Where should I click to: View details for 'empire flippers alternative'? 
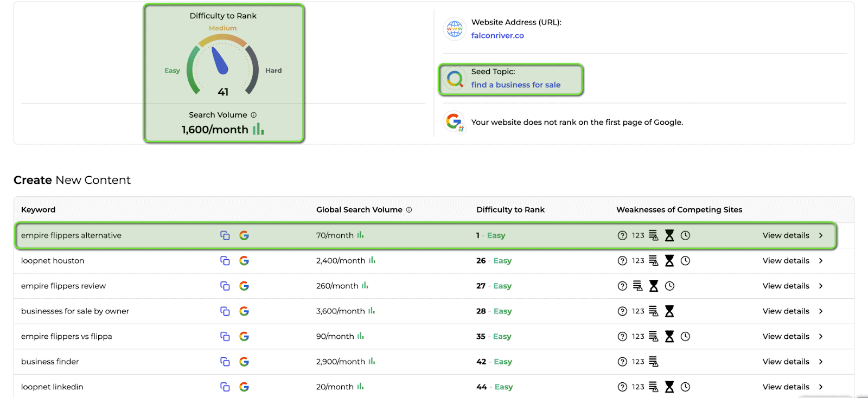(x=786, y=235)
